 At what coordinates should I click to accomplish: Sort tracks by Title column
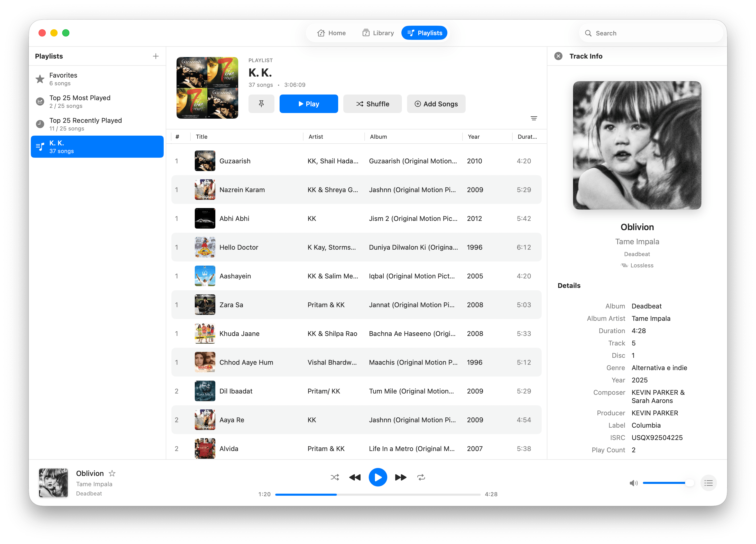[247, 137]
